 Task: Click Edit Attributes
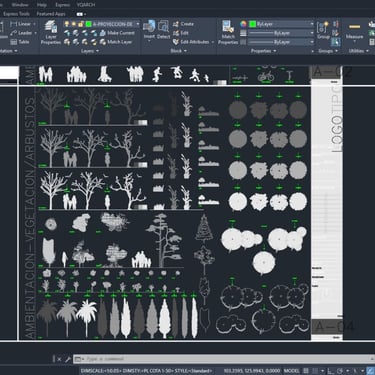coord(191,42)
